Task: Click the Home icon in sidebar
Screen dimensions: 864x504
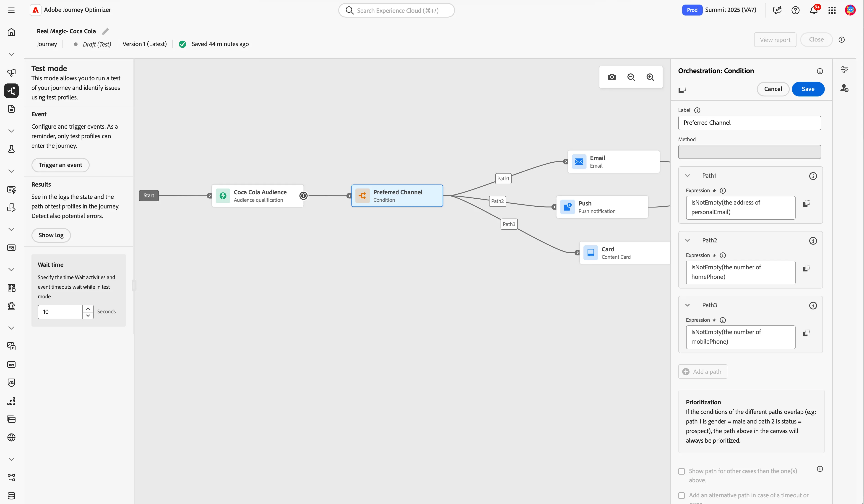Action: [11, 32]
